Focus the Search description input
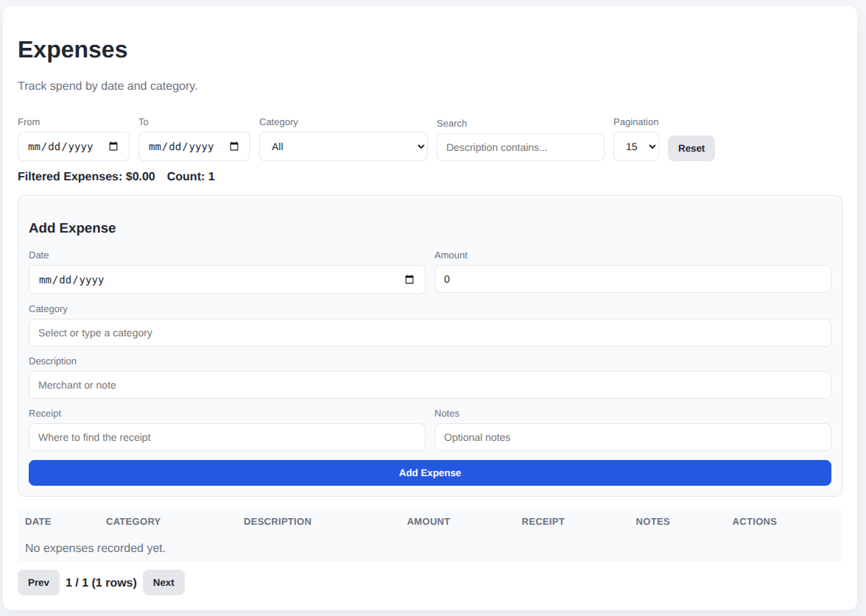 pos(520,147)
